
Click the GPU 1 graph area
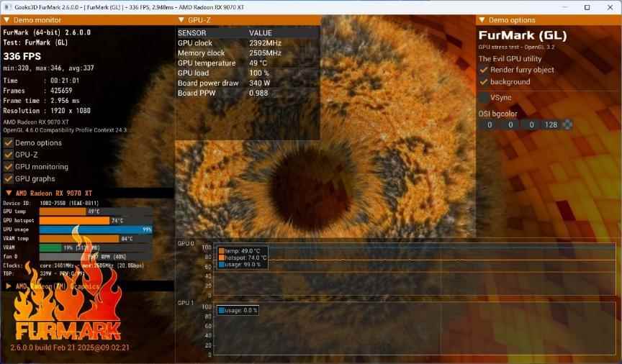click(414, 329)
